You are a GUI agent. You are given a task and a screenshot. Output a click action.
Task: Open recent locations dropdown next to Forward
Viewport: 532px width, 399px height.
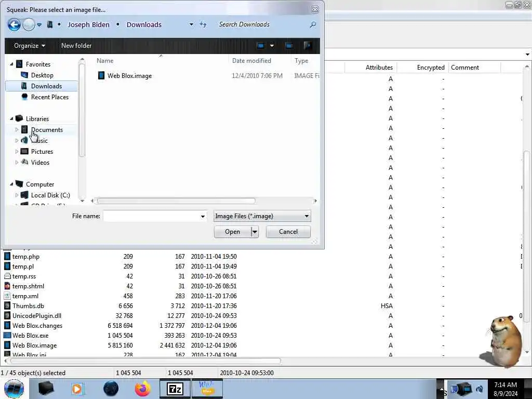pyautogui.click(x=39, y=25)
